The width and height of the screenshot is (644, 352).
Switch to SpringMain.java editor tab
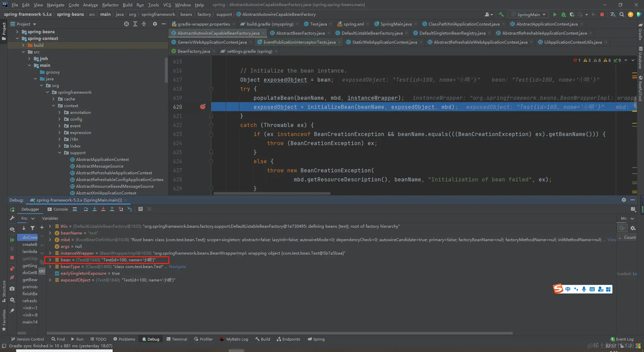coord(396,24)
